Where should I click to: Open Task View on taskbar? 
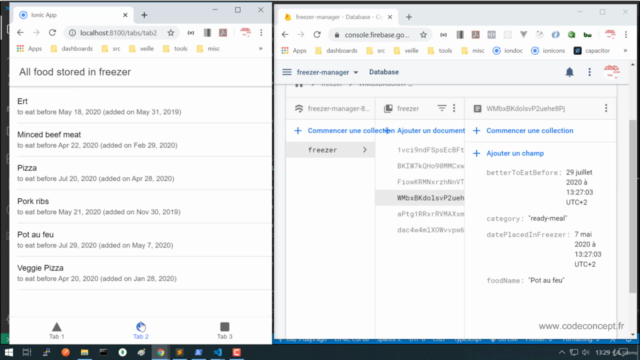tap(27, 352)
